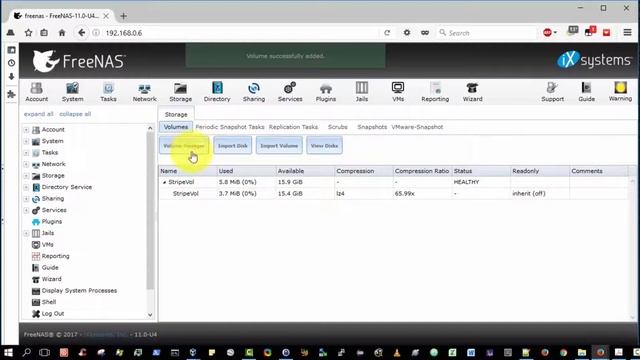The image size is (640, 360).
Task: Expand the Sharing tree node
Action: click(26, 199)
